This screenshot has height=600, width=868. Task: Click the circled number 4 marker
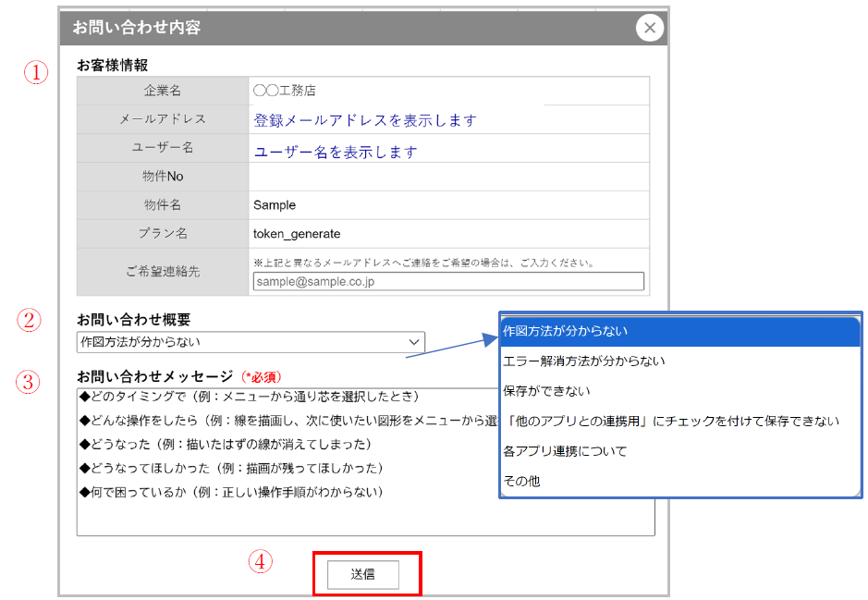click(263, 561)
